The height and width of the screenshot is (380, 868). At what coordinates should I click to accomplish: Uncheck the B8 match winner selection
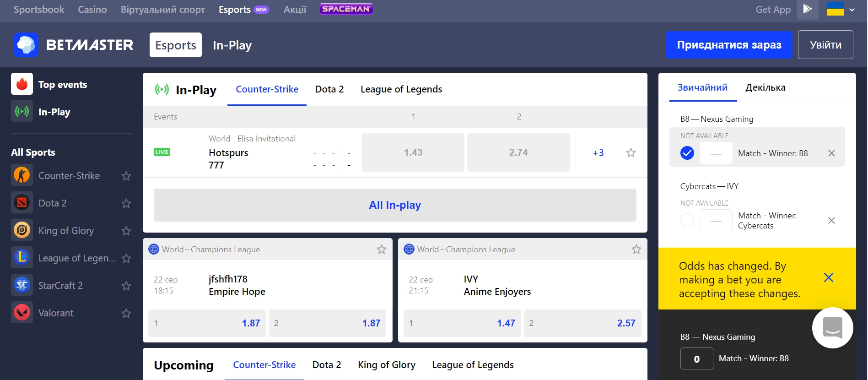tap(687, 153)
